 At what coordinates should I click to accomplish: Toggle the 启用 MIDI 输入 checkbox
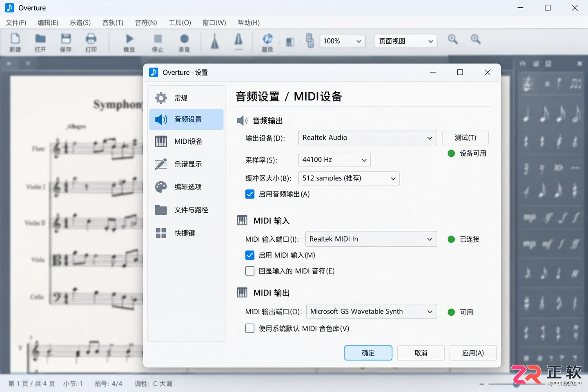(250, 255)
